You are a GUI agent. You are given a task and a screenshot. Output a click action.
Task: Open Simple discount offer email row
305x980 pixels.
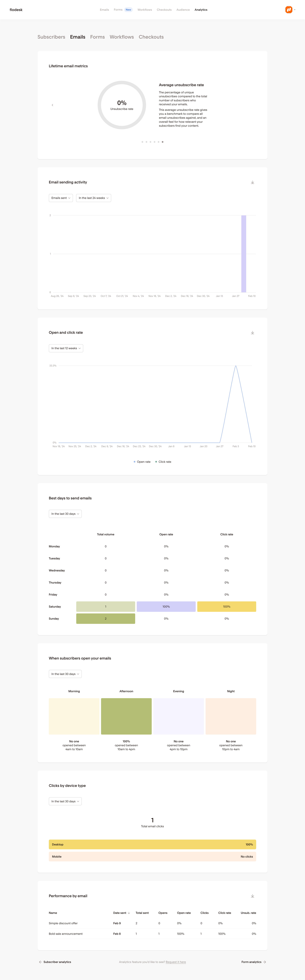(152, 923)
